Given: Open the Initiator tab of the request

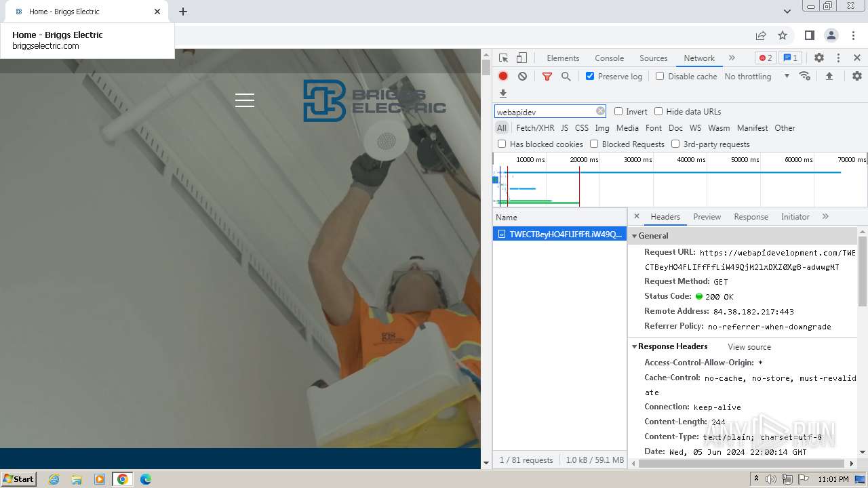Looking at the screenshot, I should (x=795, y=217).
